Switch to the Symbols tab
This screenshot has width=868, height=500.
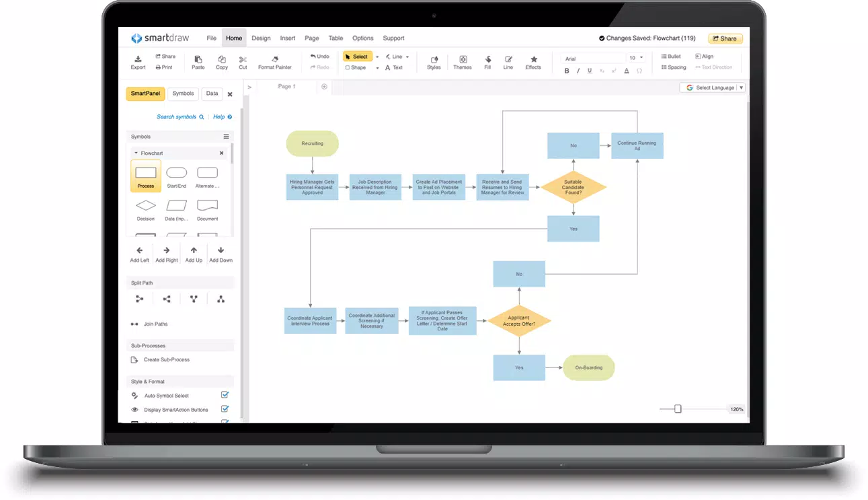point(183,94)
